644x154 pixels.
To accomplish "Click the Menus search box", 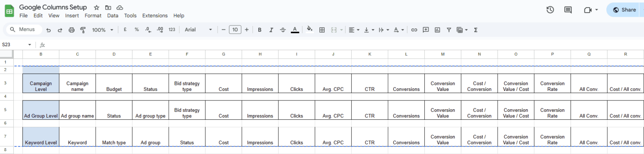I will [24, 30].
